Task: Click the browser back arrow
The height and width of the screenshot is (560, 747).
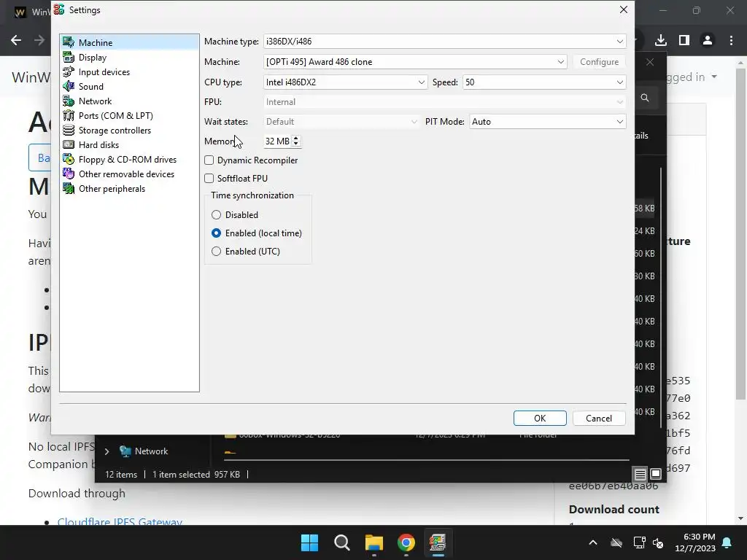Action: (x=16, y=40)
